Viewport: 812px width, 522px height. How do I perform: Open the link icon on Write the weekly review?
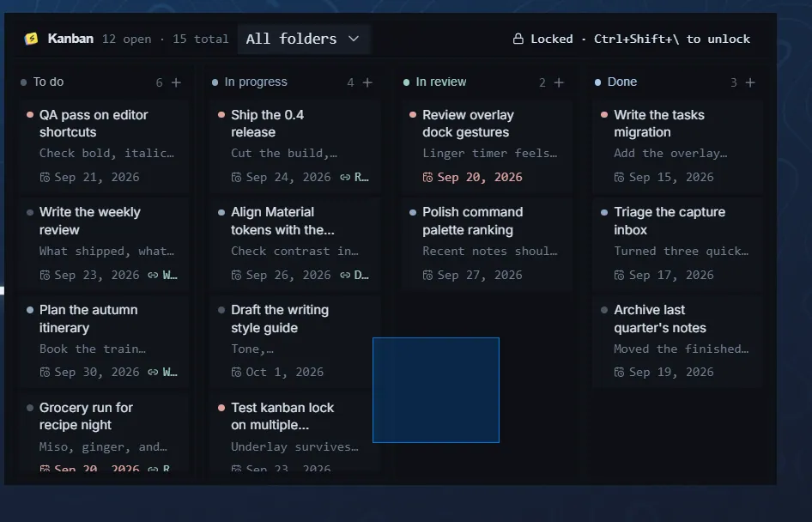pyautogui.click(x=153, y=275)
